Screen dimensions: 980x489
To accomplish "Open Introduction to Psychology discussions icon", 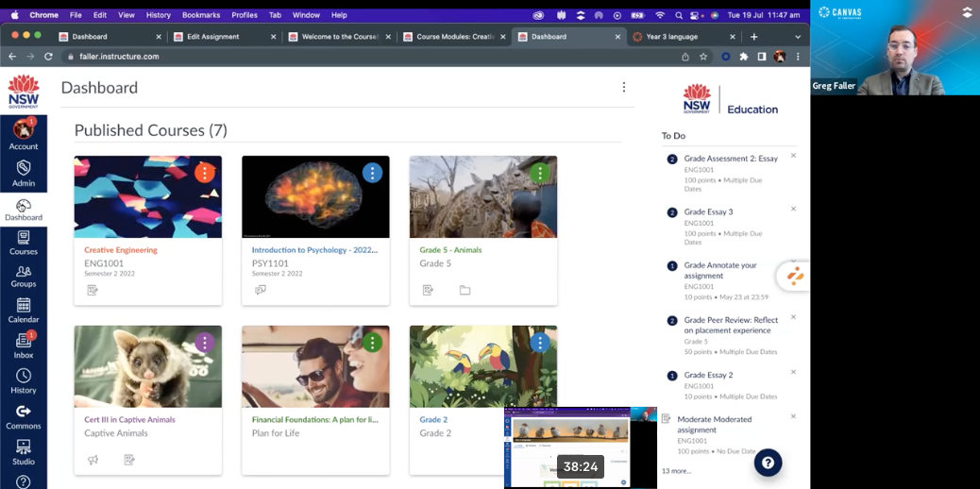I will (260, 290).
